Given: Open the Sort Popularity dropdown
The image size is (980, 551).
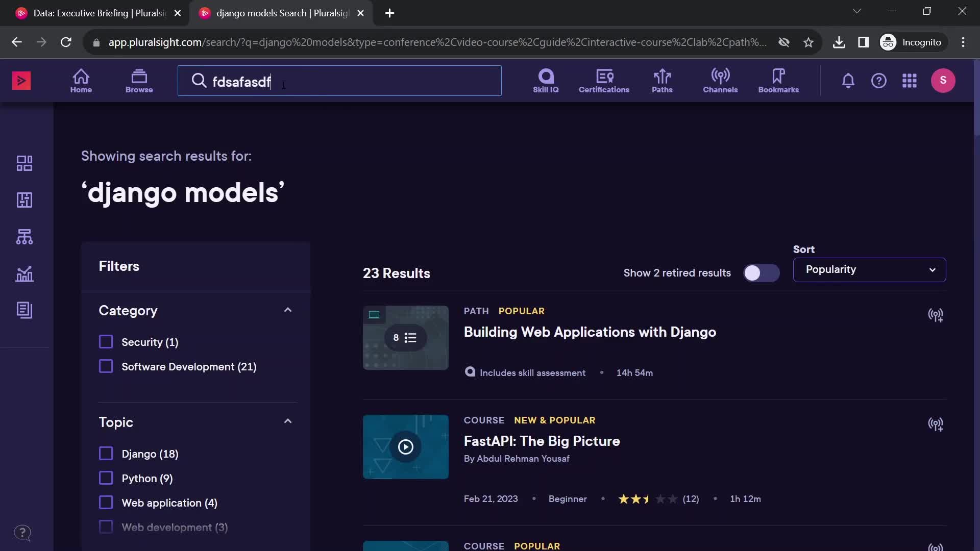Looking at the screenshot, I should (x=869, y=270).
